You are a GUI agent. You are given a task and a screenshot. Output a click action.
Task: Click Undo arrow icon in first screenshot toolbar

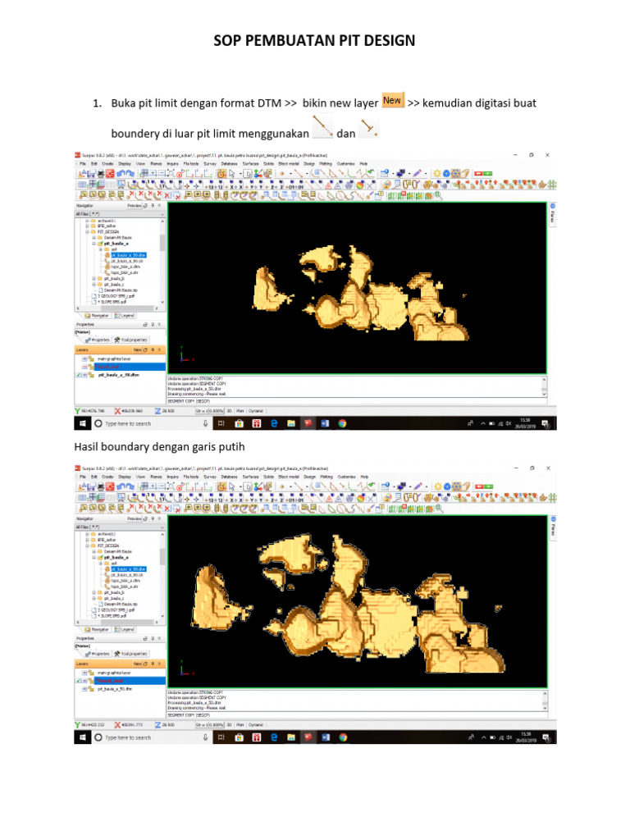pos(121,174)
